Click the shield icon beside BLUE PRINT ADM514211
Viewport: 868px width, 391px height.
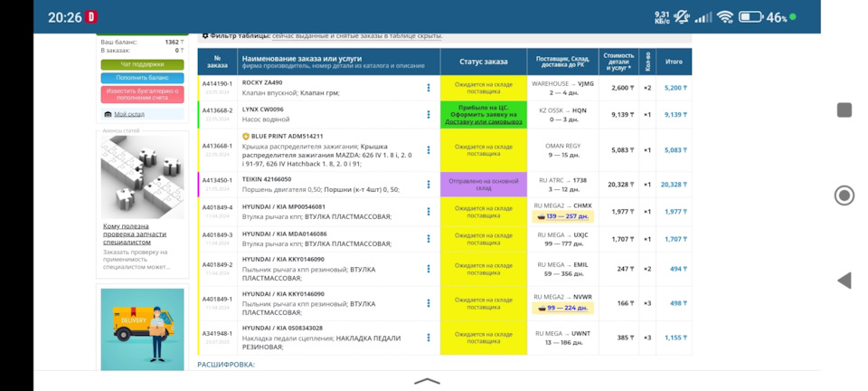tap(246, 136)
